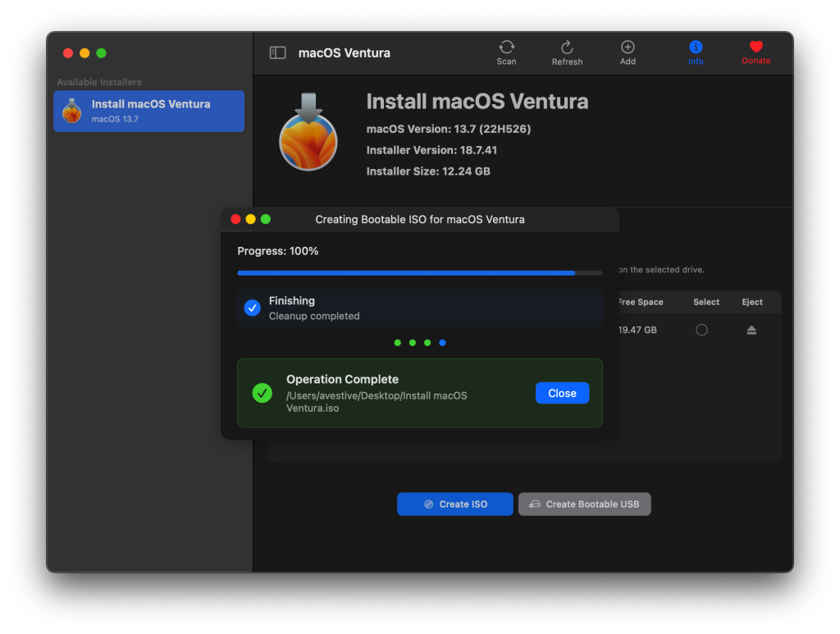Click the 'Select' column header
The image size is (840, 634).
pos(706,302)
